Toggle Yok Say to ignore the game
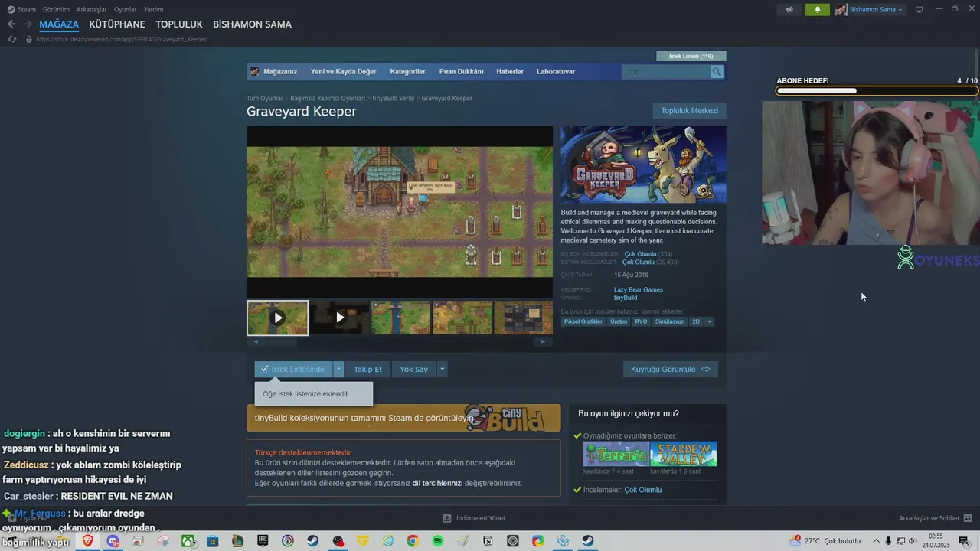 point(413,369)
